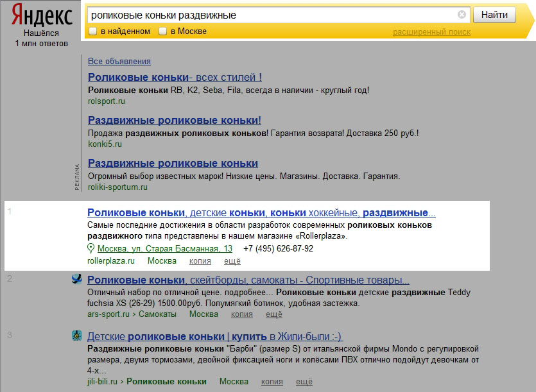Open 'копия' of jili-bili result
The width and height of the screenshot is (536, 392).
pyautogui.click(x=272, y=381)
